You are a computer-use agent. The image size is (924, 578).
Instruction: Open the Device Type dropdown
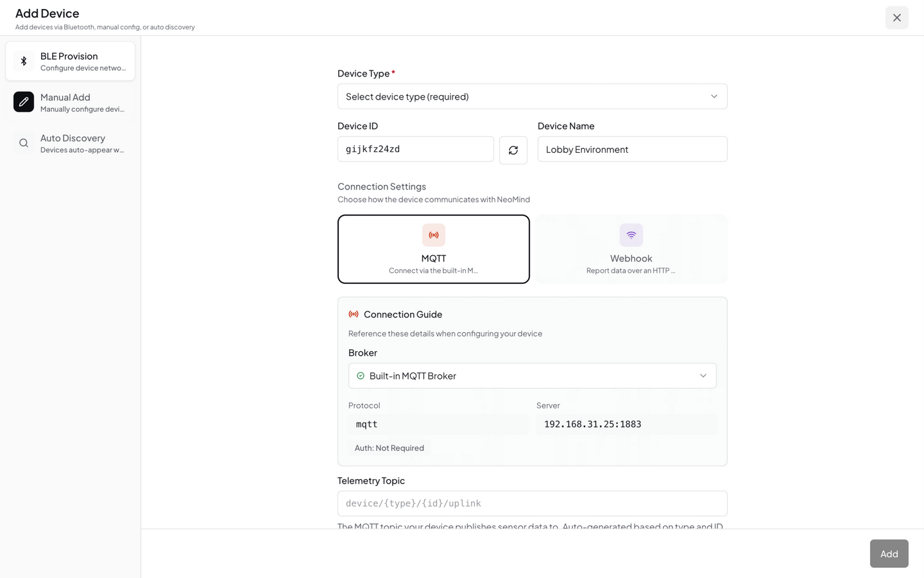(x=533, y=96)
